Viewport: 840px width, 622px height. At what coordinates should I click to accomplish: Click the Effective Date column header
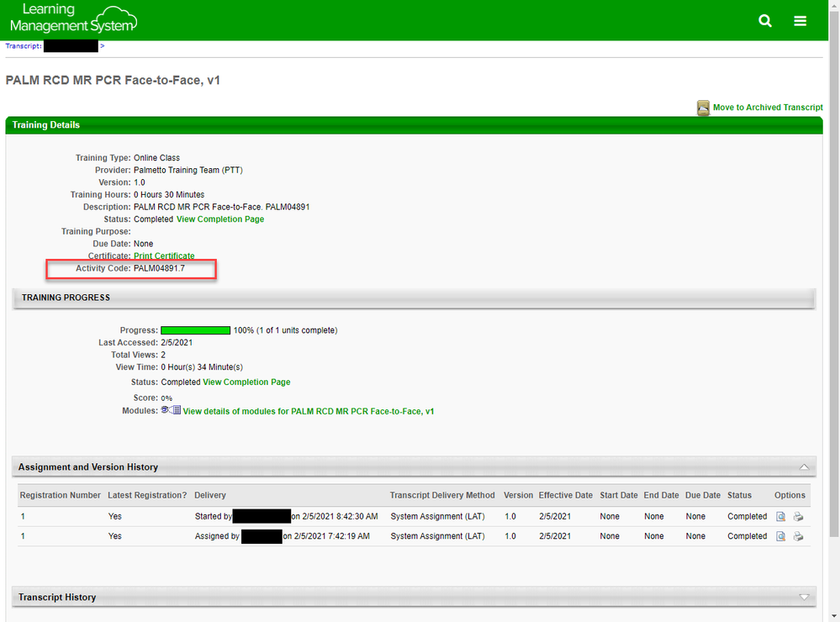[x=566, y=495]
